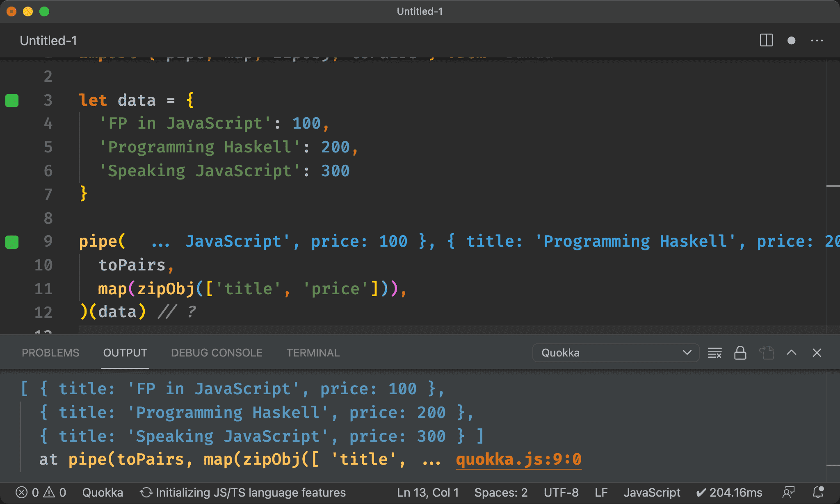840x504 pixels.
Task: Click the // ? comment on line 12
Action: [177, 312]
